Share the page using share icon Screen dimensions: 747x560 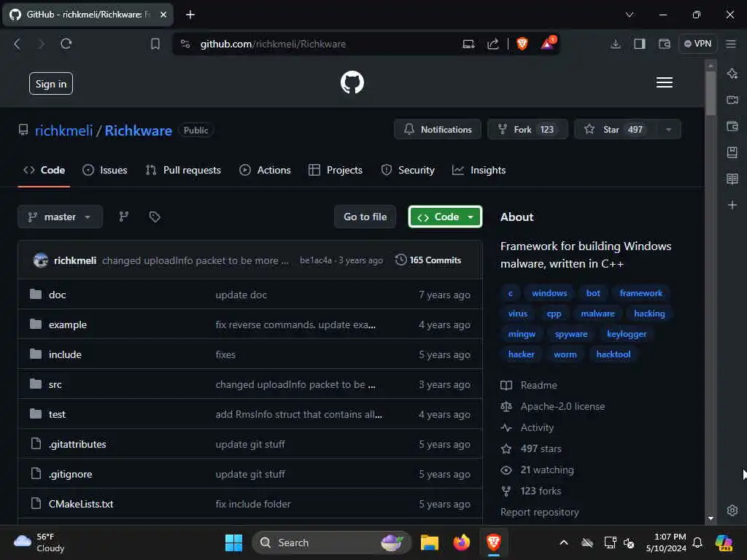493,44
